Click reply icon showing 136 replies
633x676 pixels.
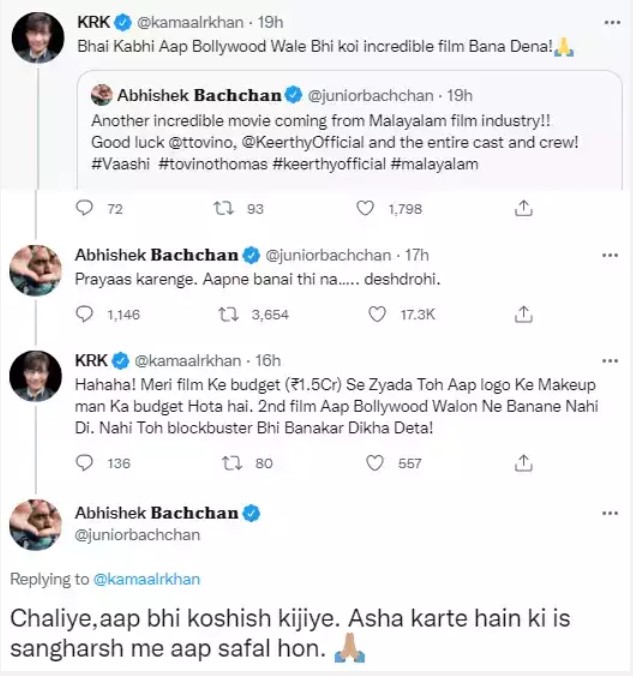point(86,463)
